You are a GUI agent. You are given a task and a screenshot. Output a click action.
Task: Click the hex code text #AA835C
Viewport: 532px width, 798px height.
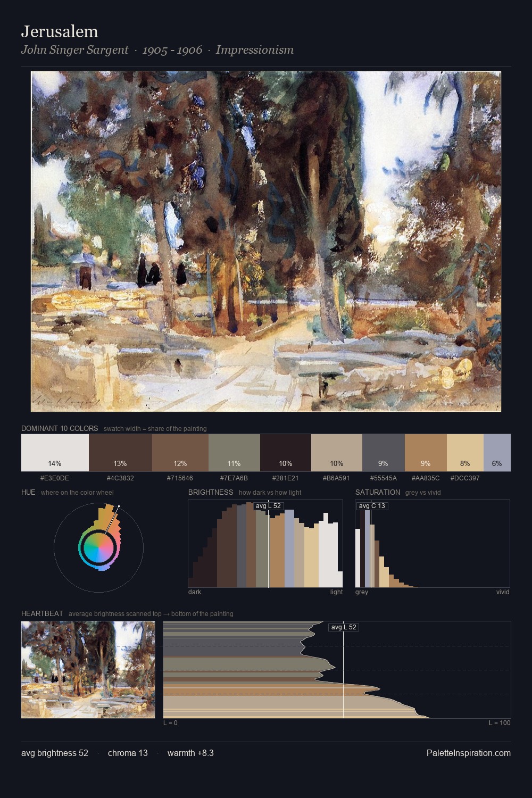[426, 478]
